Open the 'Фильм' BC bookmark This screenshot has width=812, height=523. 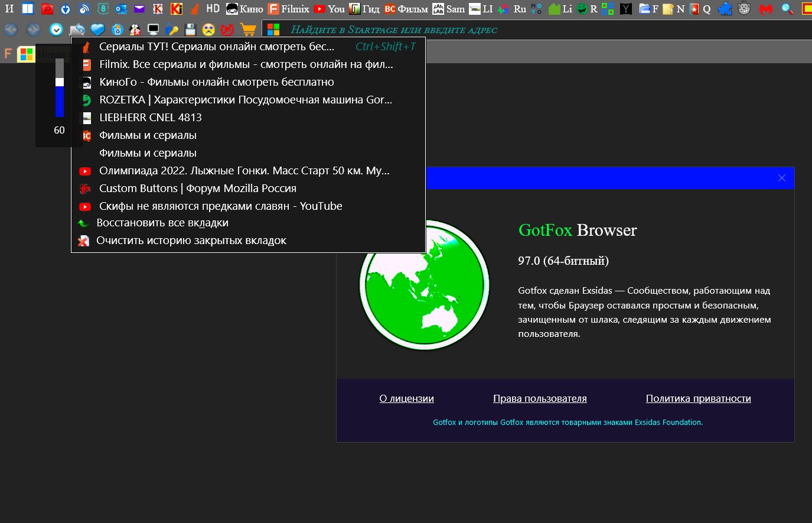406,9
